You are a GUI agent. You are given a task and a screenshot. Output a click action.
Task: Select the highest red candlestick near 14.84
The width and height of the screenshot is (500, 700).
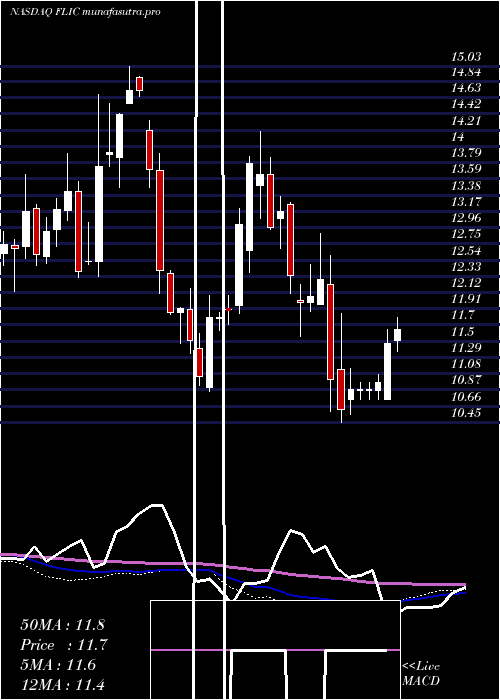point(139,84)
